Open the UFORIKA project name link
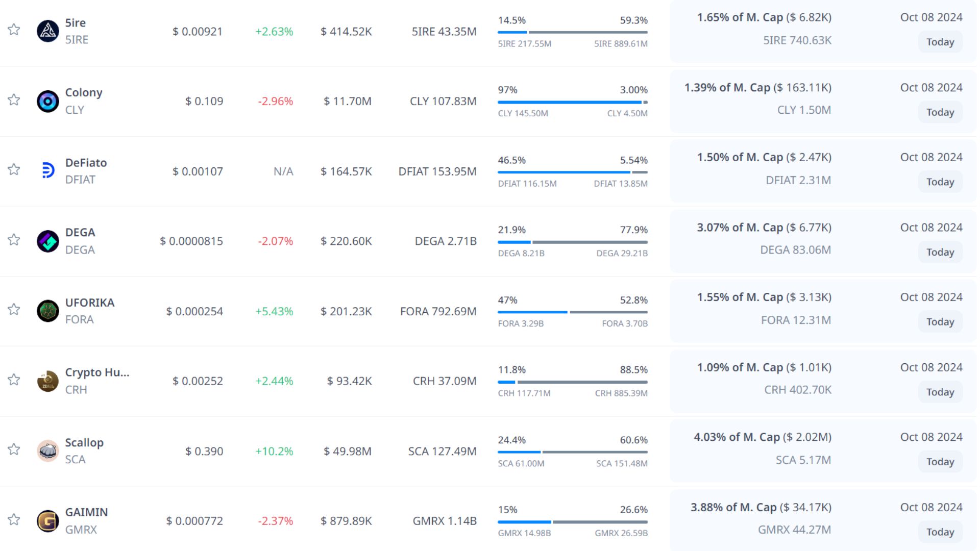Screen dimensions: 980x551 coord(90,303)
